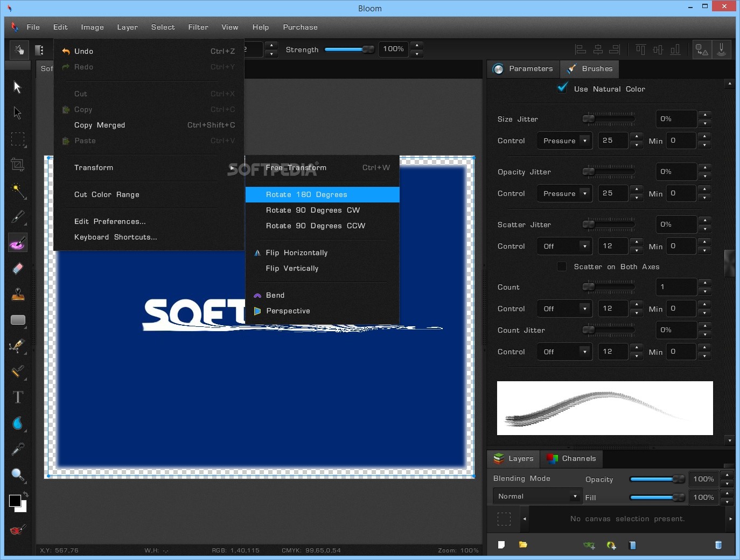Select the Crop tool
The height and width of the screenshot is (560, 740).
[x=18, y=165]
